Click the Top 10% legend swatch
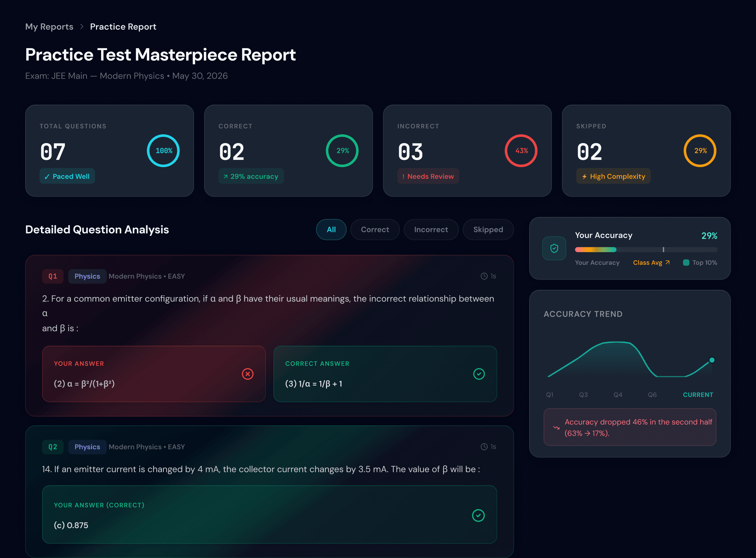The width and height of the screenshot is (756, 558). pyautogui.click(x=686, y=262)
